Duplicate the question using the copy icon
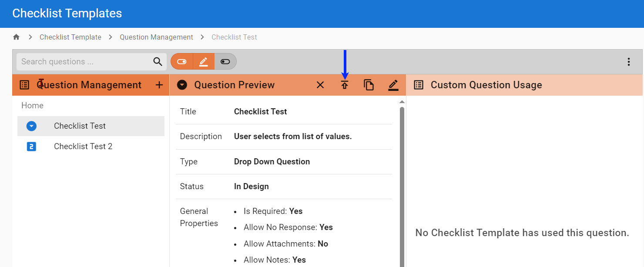This screenshot has height=267, width=644. [369, 85]
